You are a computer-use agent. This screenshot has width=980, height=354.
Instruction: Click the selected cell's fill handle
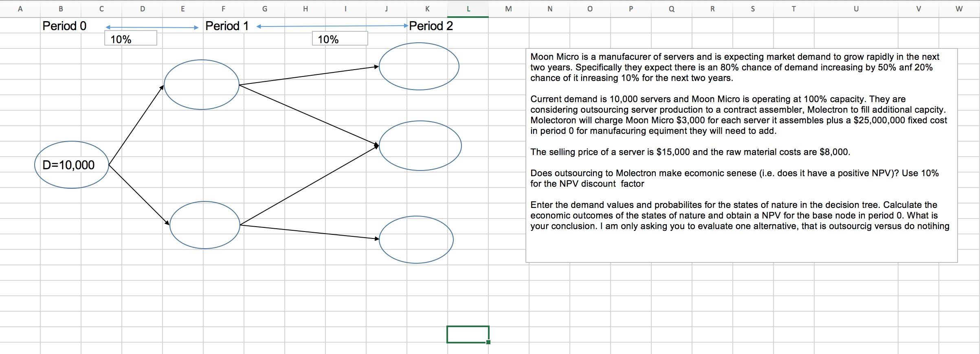click(x=488, y=342)
